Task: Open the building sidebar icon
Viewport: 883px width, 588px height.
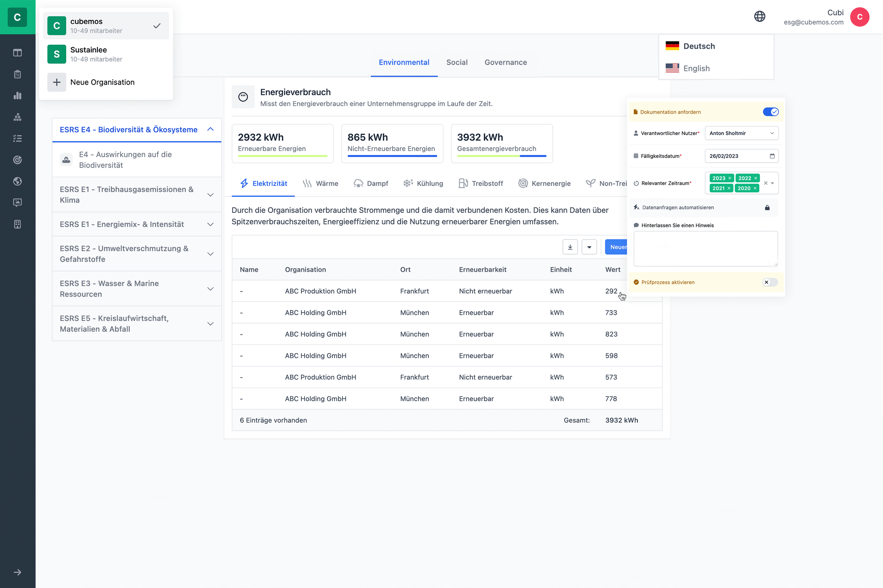Action: [x=17, y=224]
